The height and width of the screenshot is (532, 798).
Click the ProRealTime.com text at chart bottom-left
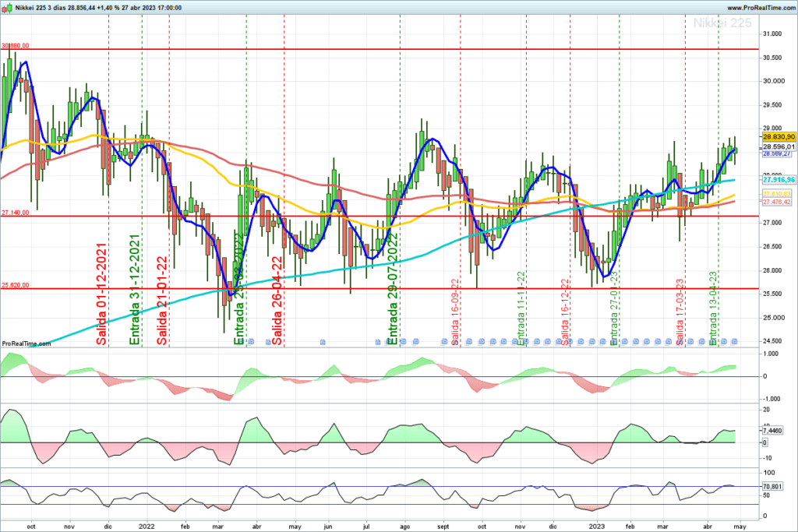[x=26, y=344]
